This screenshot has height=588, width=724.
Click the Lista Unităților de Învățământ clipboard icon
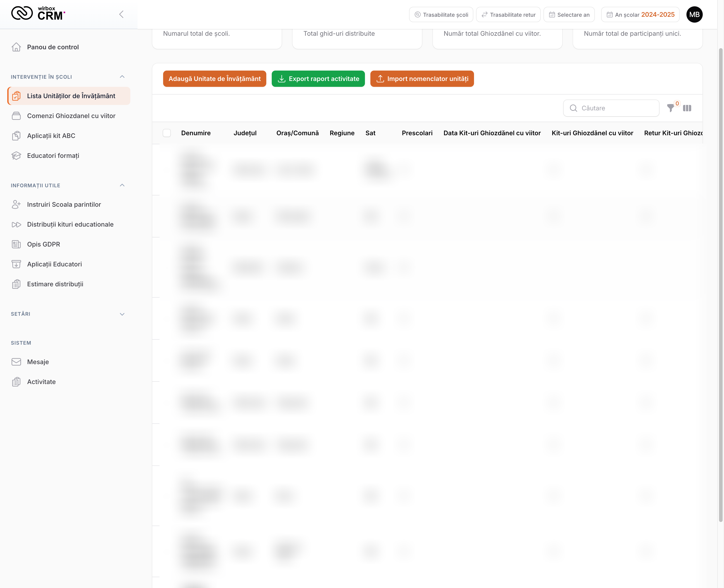click(16, 96)
